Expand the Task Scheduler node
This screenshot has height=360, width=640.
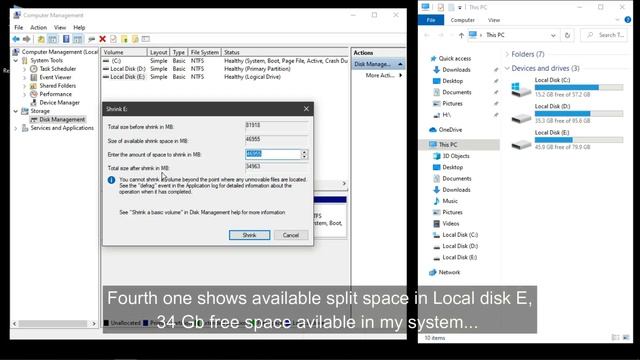tap(24, 69)
